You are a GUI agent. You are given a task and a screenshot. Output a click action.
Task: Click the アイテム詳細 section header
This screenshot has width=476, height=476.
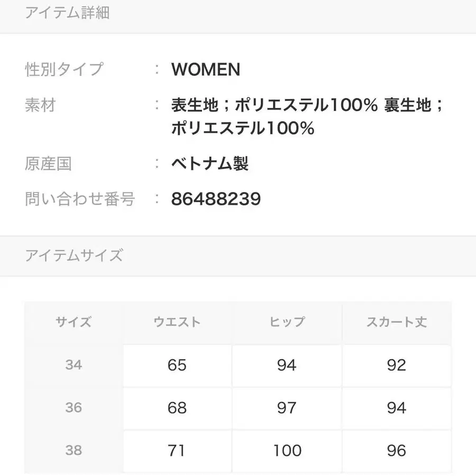click(67, 13)
